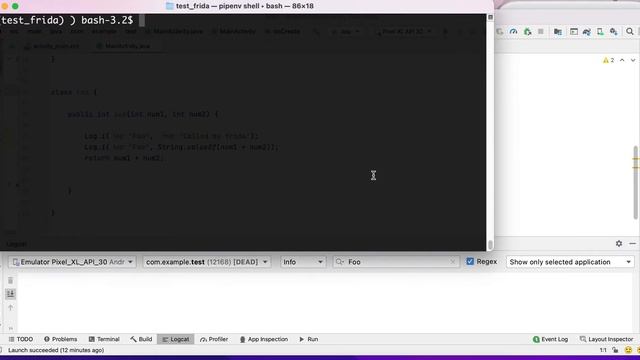Click the yellow warnings indicator
Viewport: 640px width, 360px height.
point(608,60)
